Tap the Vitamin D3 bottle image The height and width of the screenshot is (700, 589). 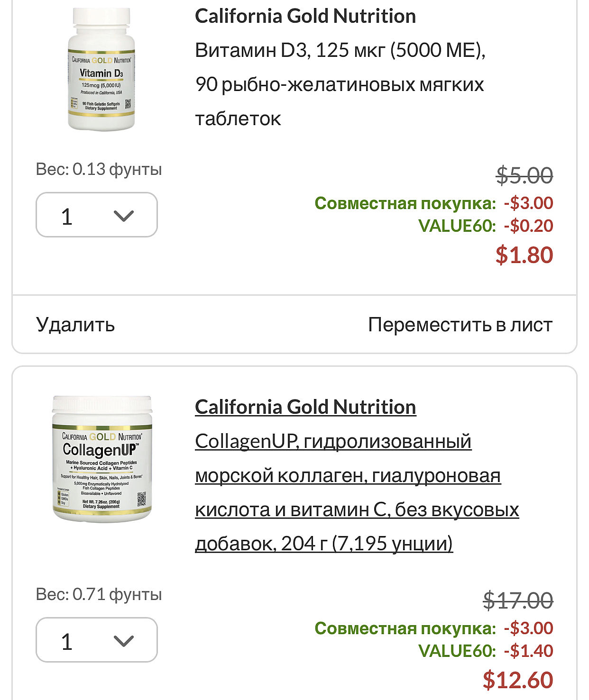click(101, 69)
